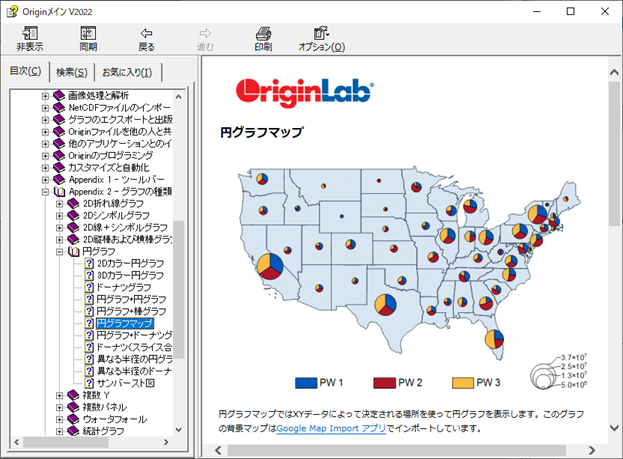Select the 異なる半径のドーナ topic

tap(135, 371)
